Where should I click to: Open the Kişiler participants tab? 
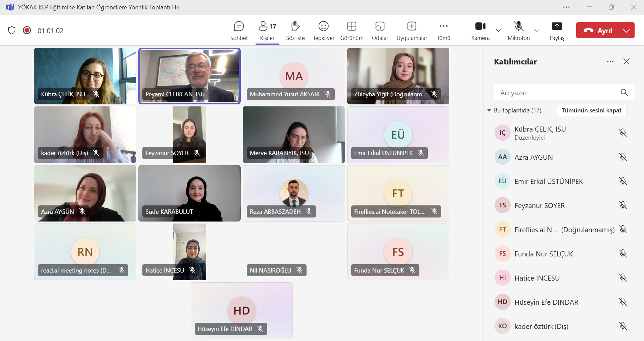click(x=267, y=31)
